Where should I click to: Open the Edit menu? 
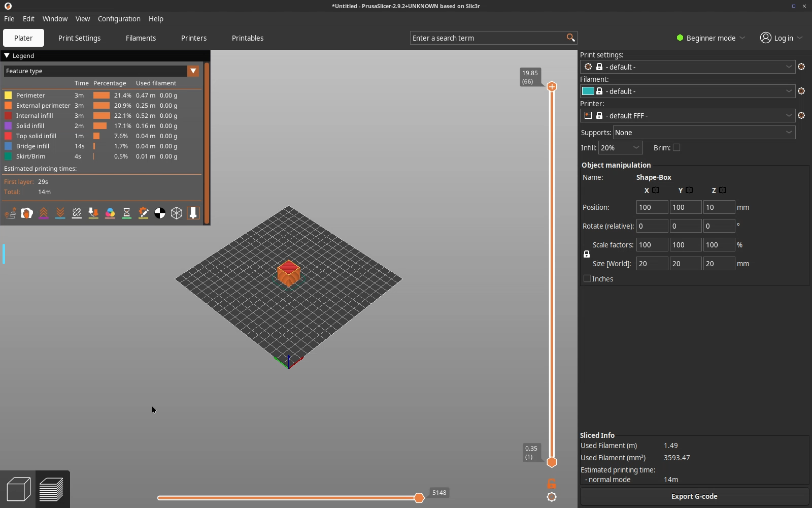(28, 19)
